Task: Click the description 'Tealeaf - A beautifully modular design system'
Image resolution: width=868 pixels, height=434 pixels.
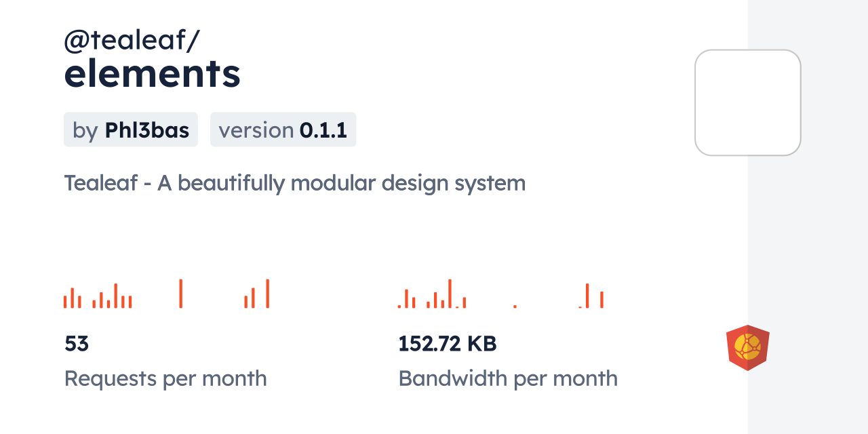Action: tap(295, 183)
